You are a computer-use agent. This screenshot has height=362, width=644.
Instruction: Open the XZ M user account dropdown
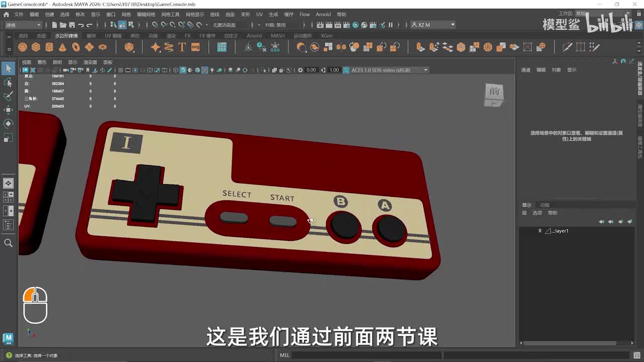pos(433,25)
